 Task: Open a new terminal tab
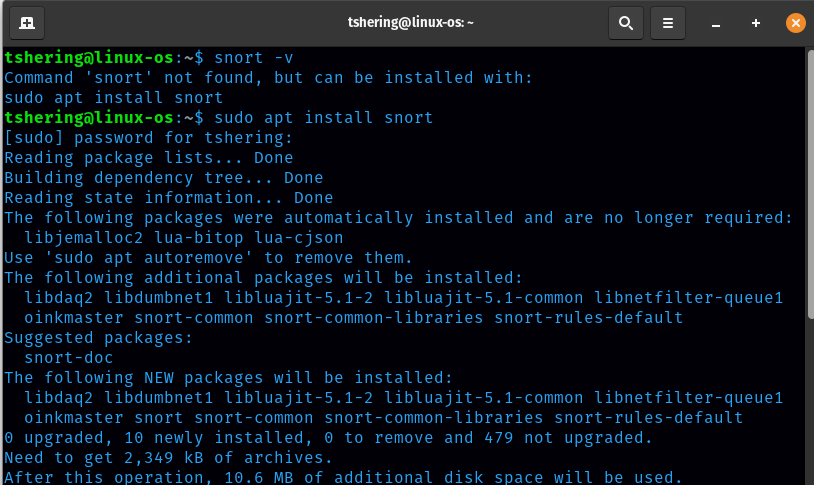click(x=27, y=22)
